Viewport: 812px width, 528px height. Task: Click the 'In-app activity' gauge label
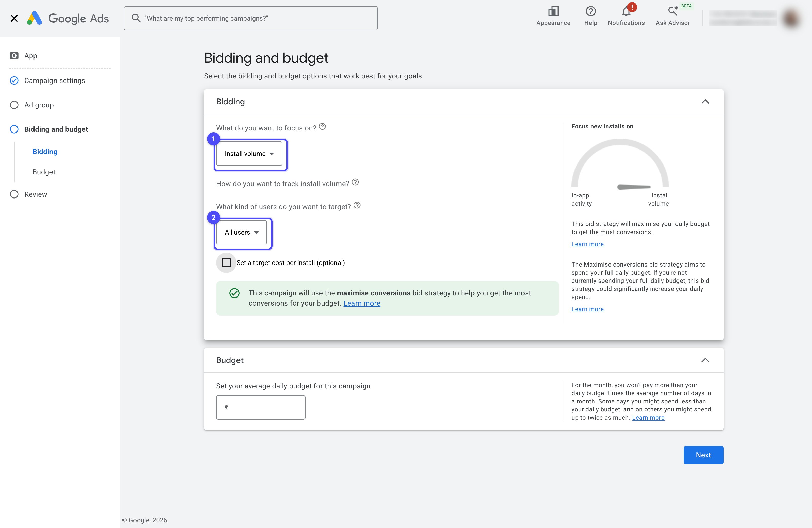click(582, 199)
